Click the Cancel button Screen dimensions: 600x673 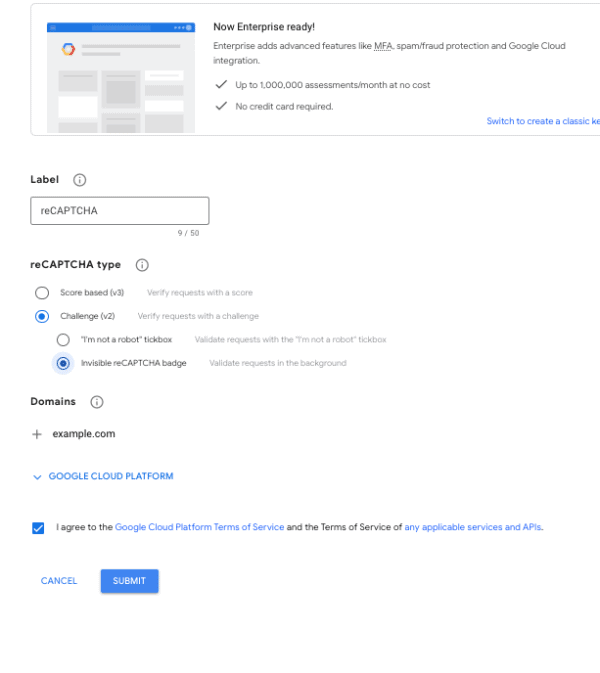pyautogui.click(x=59, y=581)
